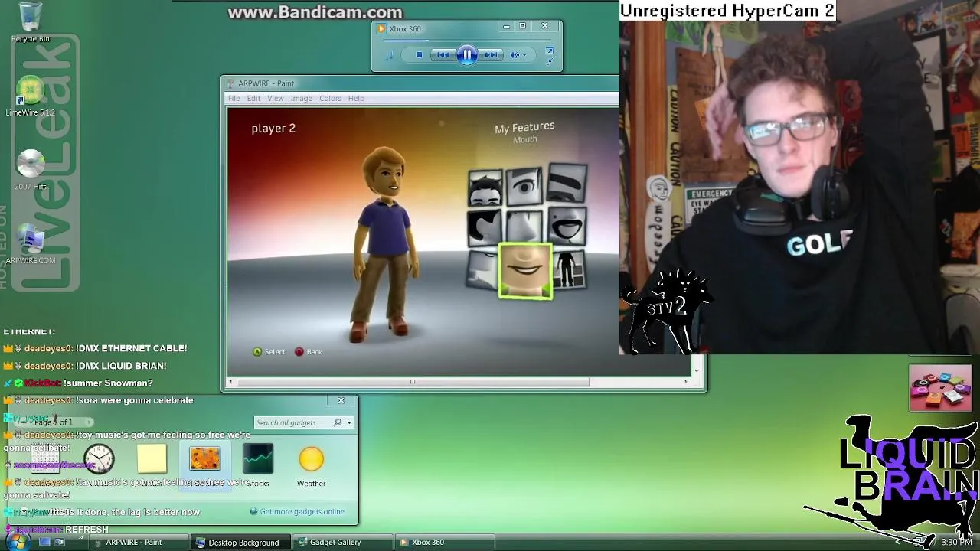This screenshot has height=551, width=980.
Task: Open the Colors menu in Paint
Action: click(330, 98)
